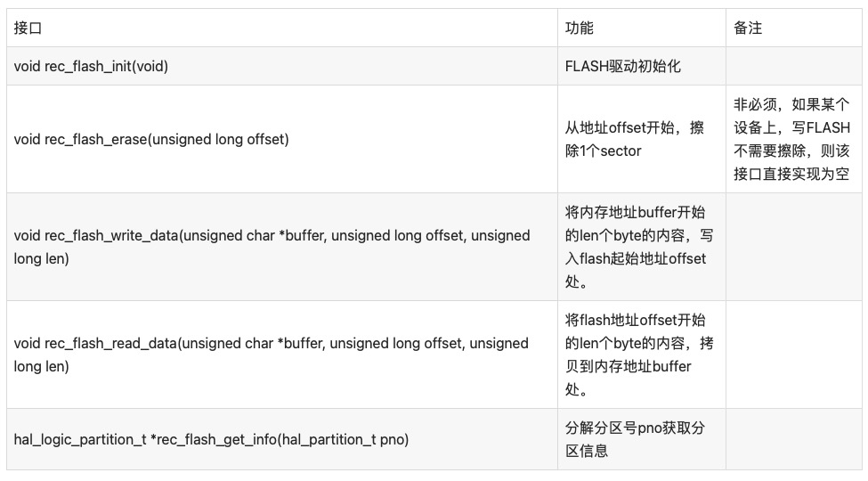Select the rec_flash_read_data interface cell
This screenshot has width=868, height=481.
(282, 355)
